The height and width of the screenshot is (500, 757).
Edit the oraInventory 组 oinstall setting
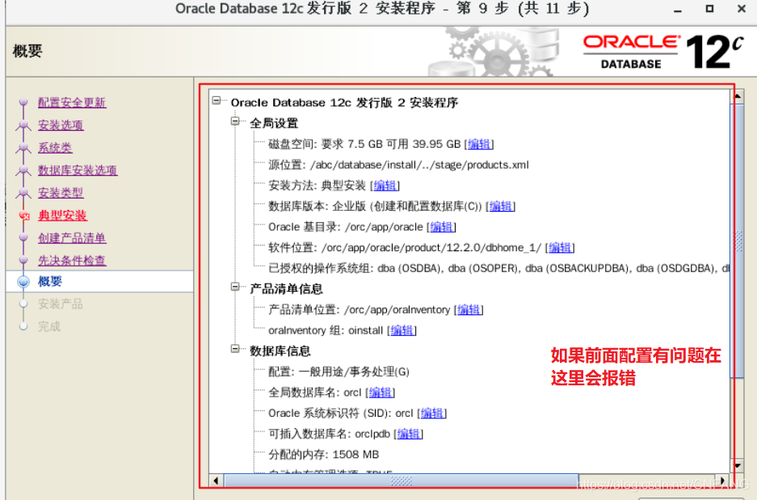click(402, 331)
